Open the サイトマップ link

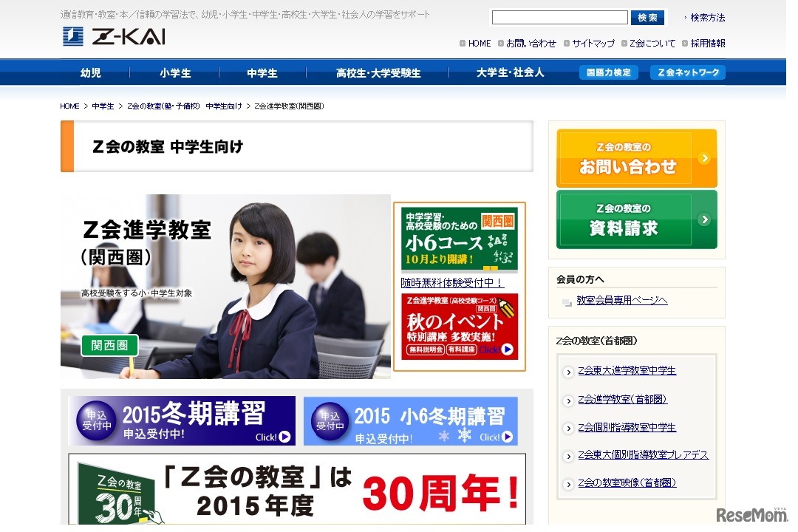(x=593, y=44)
